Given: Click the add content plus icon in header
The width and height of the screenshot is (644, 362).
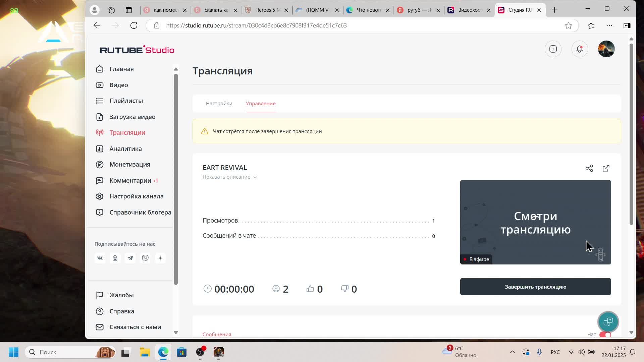Looking at the screenshot, I should [x=553, y=49].
